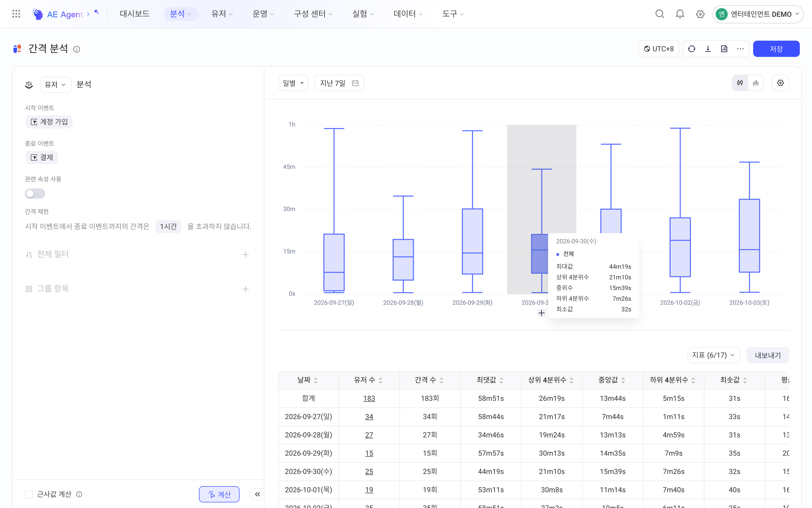Open user count 27 link for 09-28
The image size is (812, 508).
[x=369, y=435]
